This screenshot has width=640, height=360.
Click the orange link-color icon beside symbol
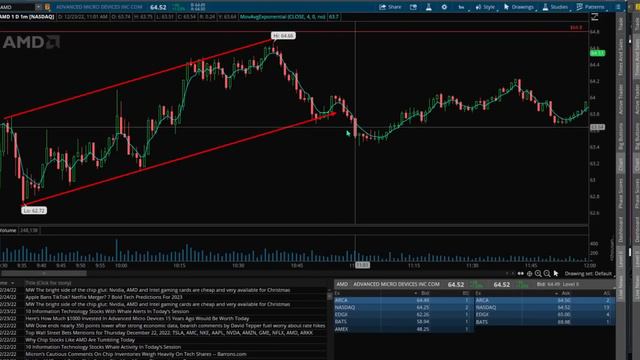(x=47, y=7)
